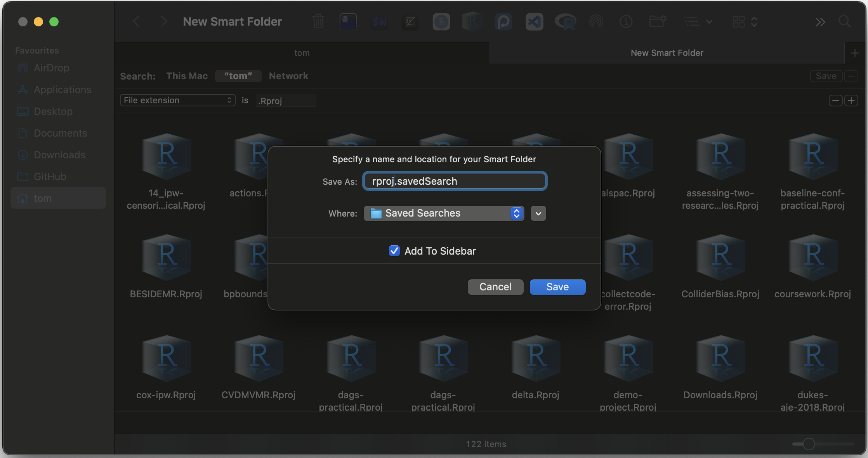Open GitHub folder in the sidebar

pyautogui.click(x=58, y=177)
